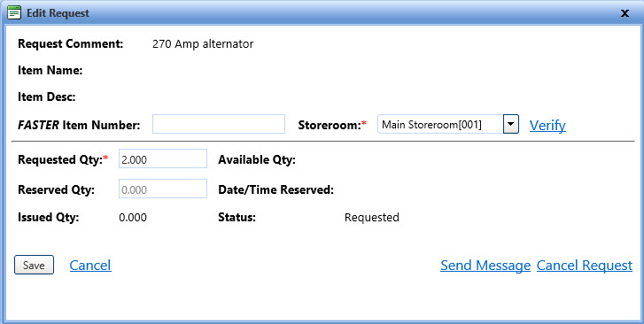This screenshot has height=324, width=644.
Task: Click the Edit Request title text
Action: [58, 13]
